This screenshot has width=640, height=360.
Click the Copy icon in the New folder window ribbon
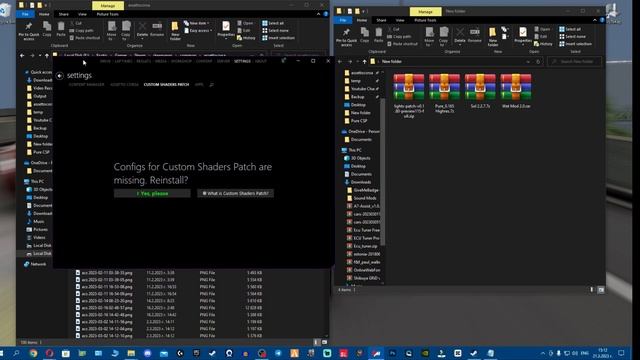364,35
